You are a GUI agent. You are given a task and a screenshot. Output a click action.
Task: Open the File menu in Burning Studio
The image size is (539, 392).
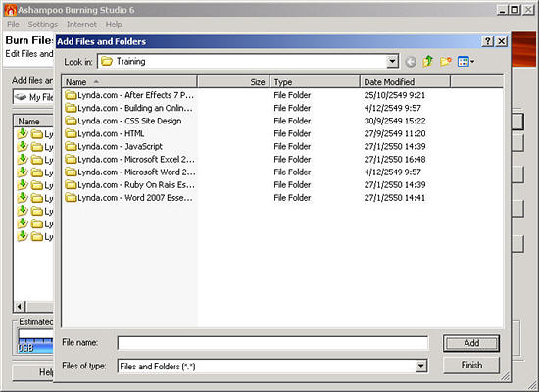point(13,24)
